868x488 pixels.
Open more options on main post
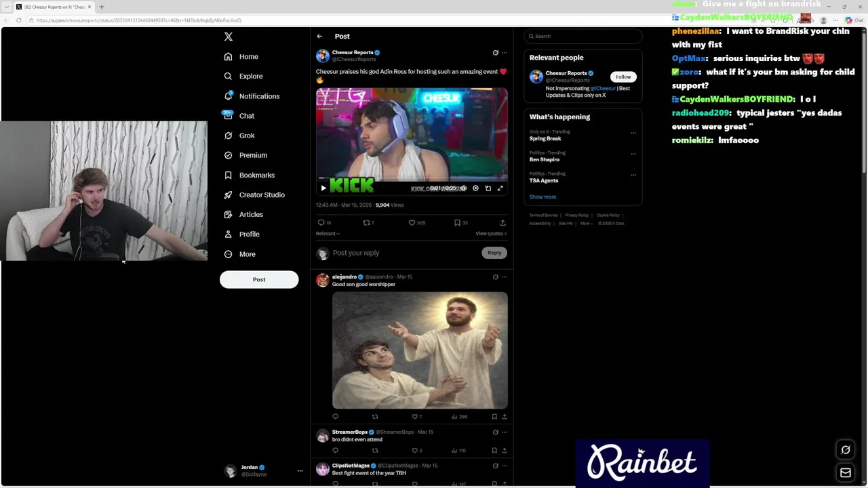point(504,53)
